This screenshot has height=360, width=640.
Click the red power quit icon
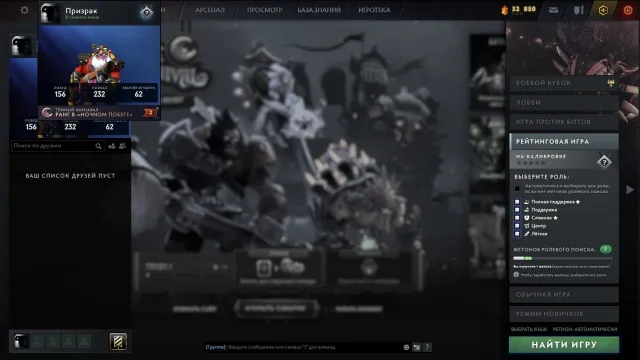tap(628, 10)
